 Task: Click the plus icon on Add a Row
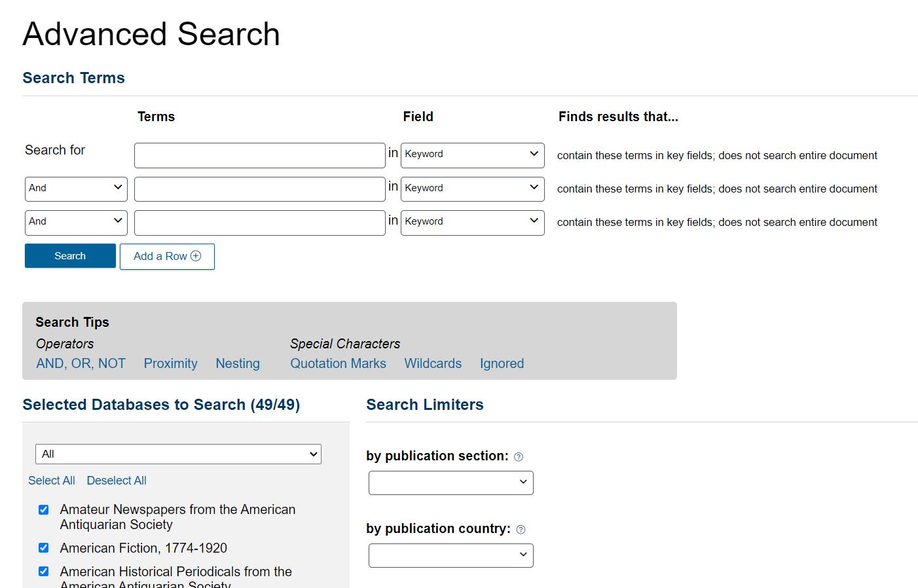pos(195,256)
